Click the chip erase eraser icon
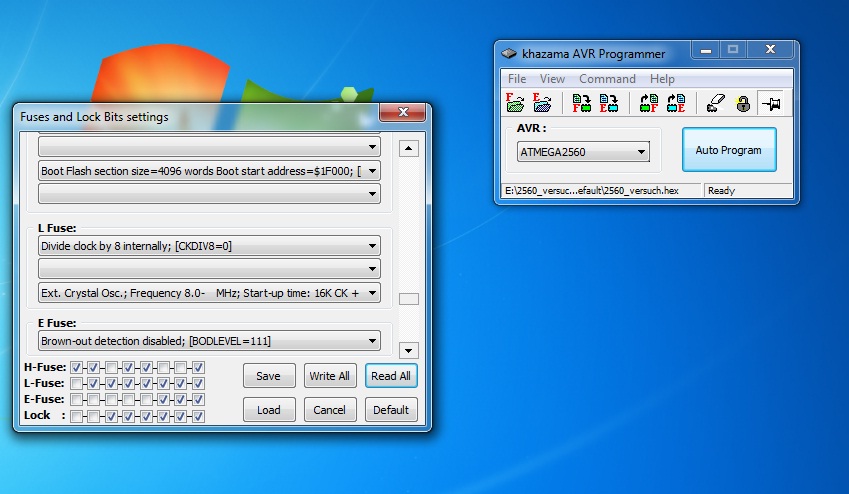This screenshot has width=849, height=494. click(x=715, y=102)
